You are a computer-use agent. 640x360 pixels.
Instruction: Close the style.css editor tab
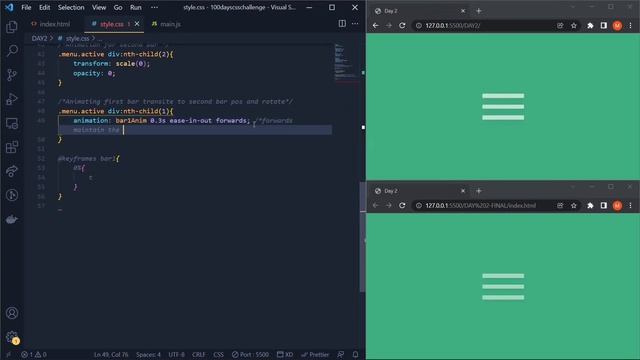tap(137, 24)
